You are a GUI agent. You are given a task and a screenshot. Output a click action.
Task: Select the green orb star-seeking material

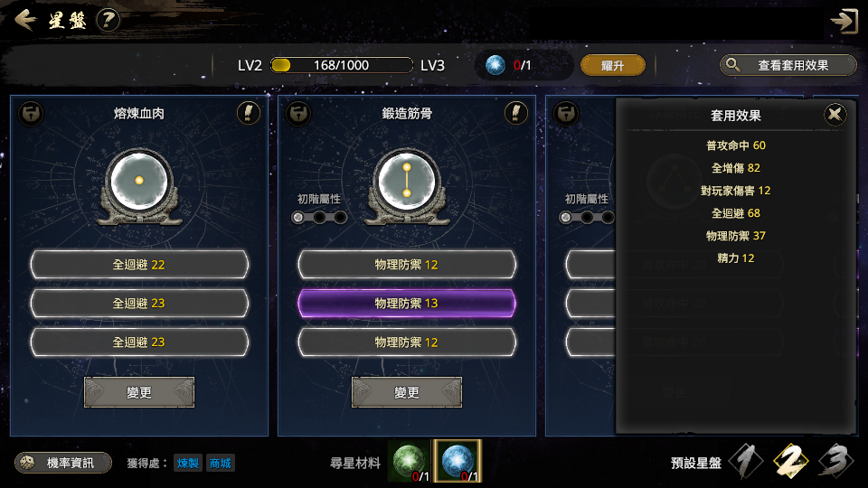pyautogui.click(x=410, y=462)
